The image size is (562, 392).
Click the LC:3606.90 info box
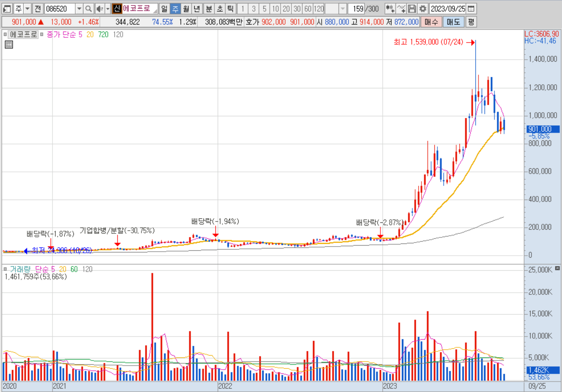coord(541,34)
